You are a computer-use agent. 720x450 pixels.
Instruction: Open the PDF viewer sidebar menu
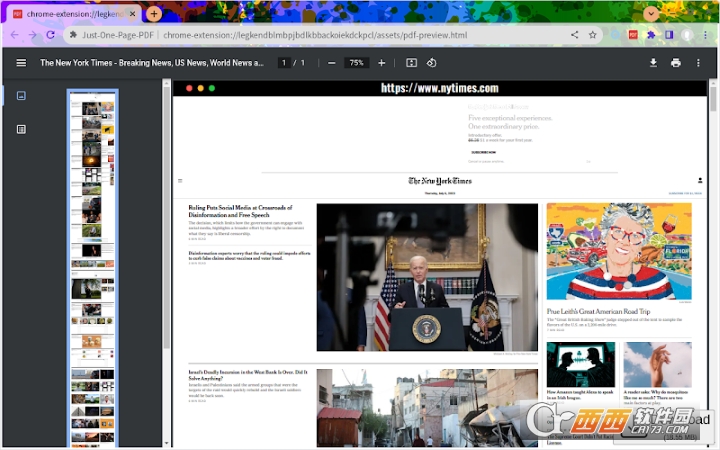pyautogui.click(x=21, y=63)
